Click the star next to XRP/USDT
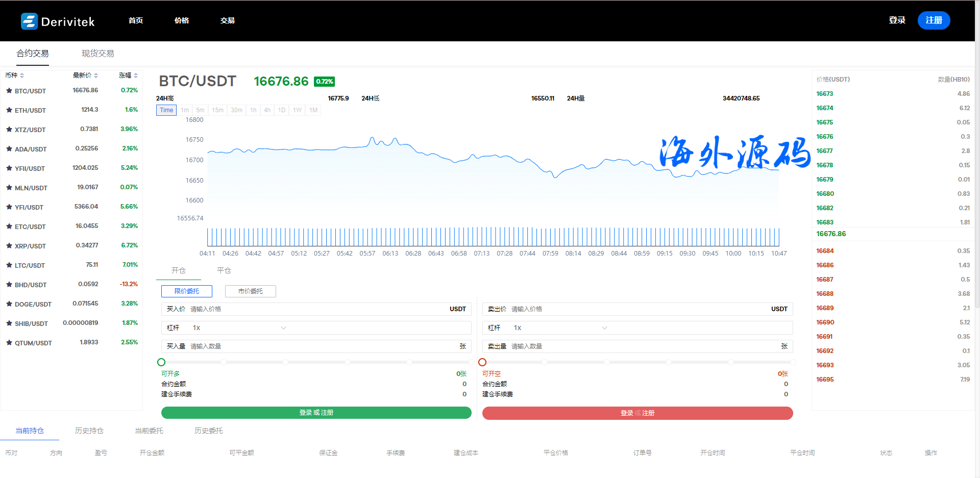The height and width of the screenshot is (478, 980). (9, 246)
